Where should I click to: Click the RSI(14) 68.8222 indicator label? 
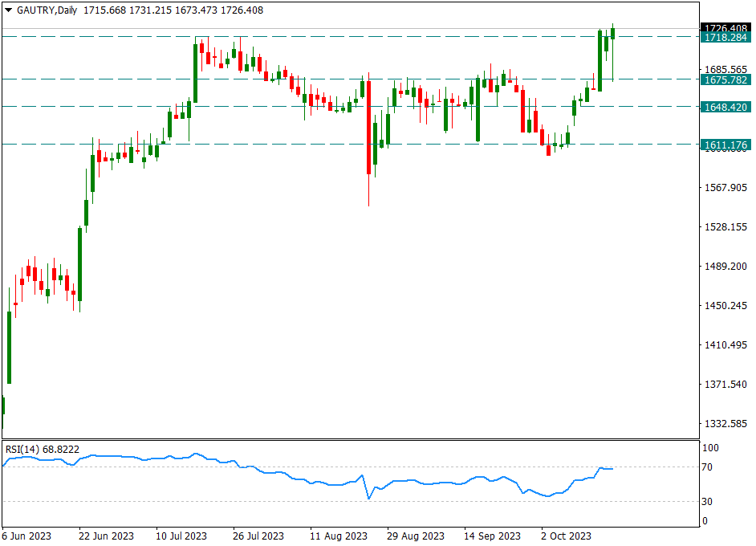(x=43, y=449)
